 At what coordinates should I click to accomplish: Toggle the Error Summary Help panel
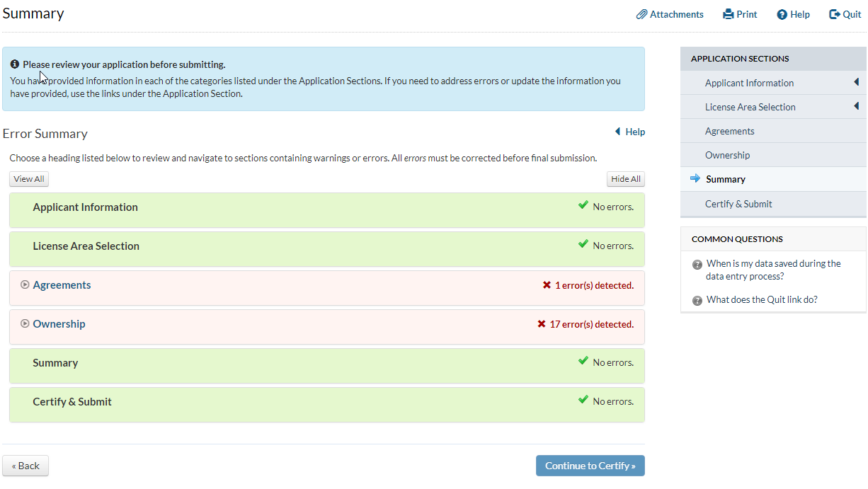point(629,132)
